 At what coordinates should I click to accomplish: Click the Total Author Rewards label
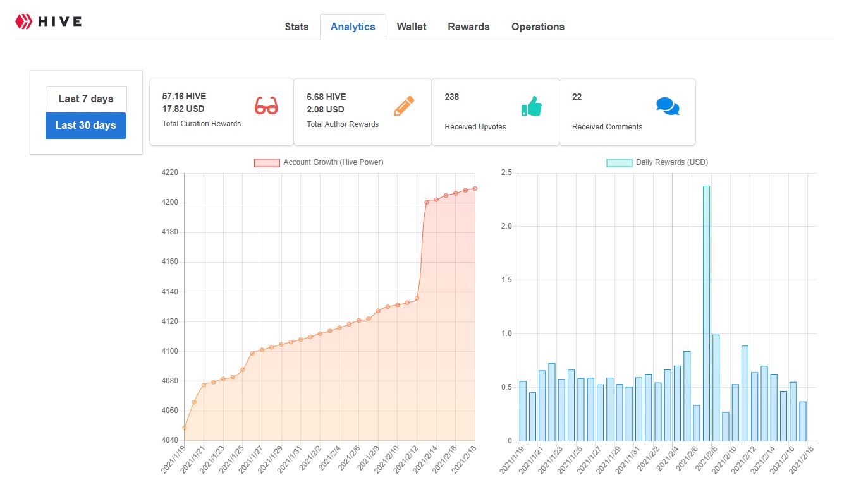click(343, 124)
